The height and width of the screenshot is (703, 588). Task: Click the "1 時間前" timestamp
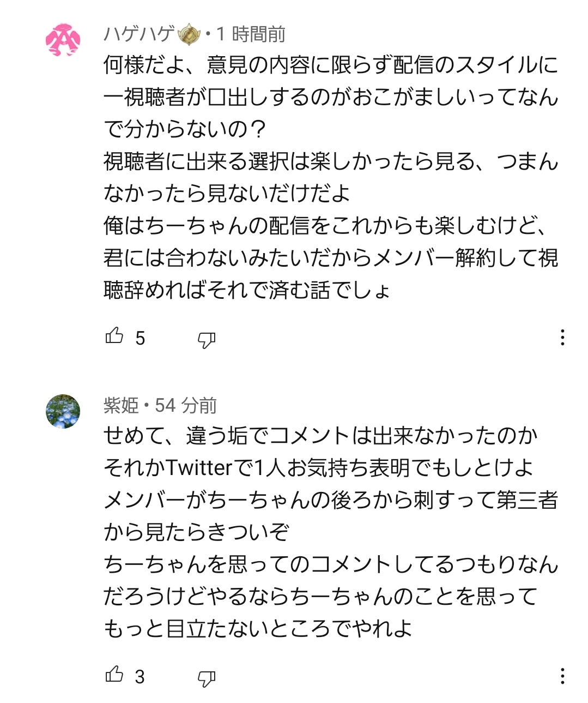pos(251,34)
